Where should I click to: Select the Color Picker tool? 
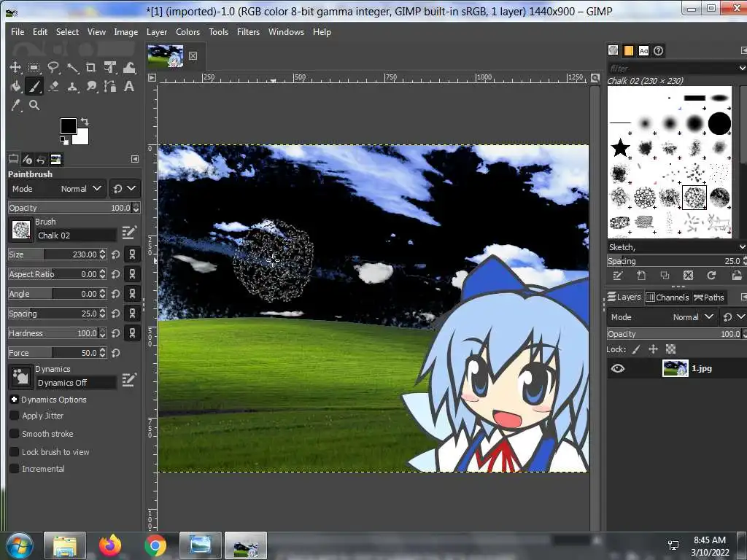point(15,105)
